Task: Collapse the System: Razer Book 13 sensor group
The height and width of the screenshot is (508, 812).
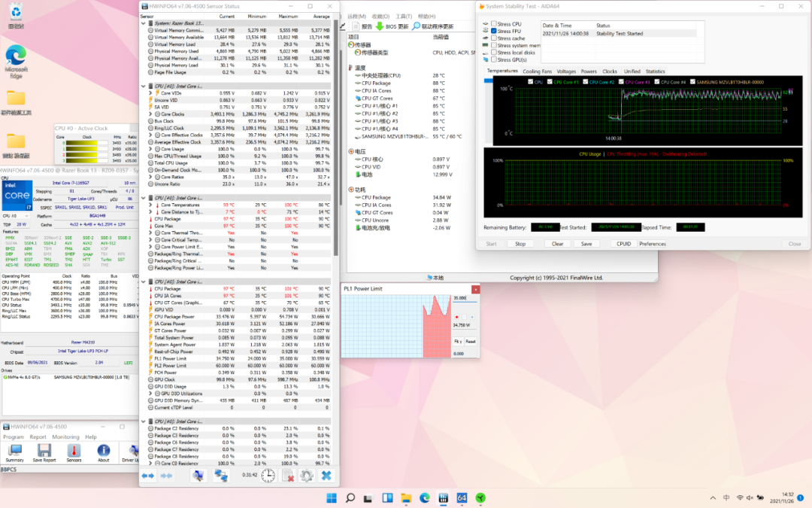Action: (x=144, y=23)
